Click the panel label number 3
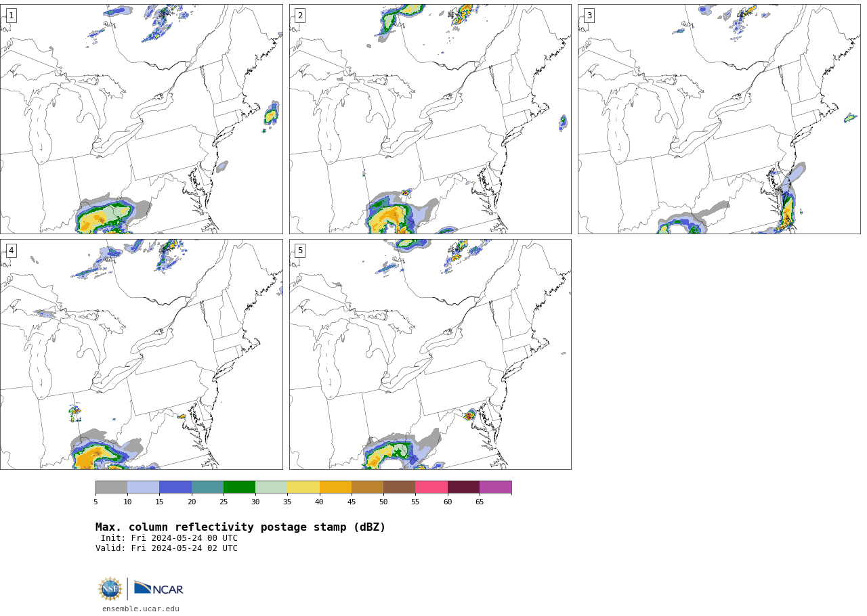 (x=589, y=16)
